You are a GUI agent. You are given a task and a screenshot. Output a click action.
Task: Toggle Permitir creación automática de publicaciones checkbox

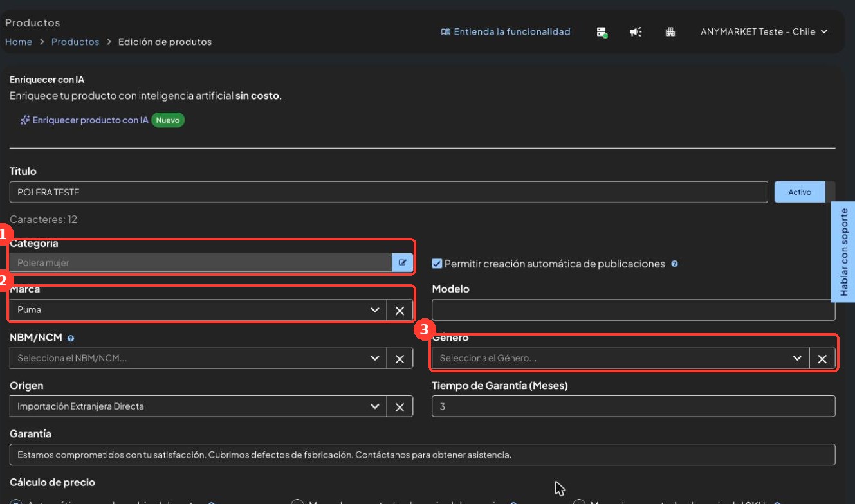pyautogui.click(x=437, y=264)
